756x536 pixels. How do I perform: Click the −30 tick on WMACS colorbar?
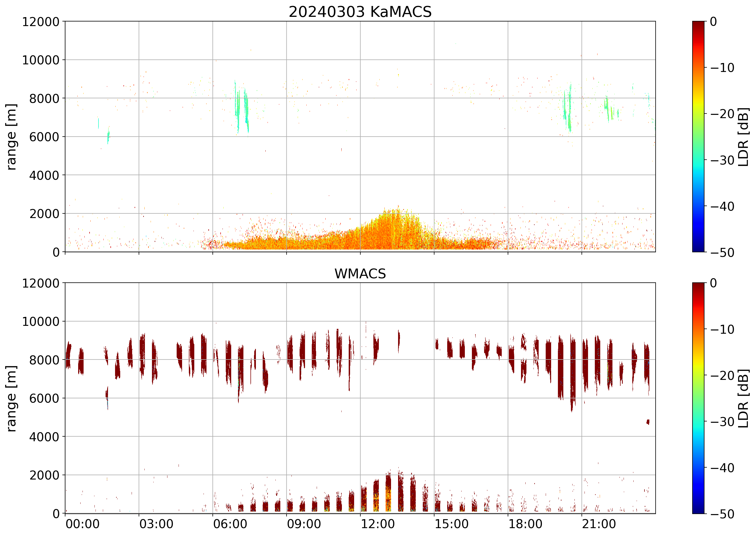722,421
